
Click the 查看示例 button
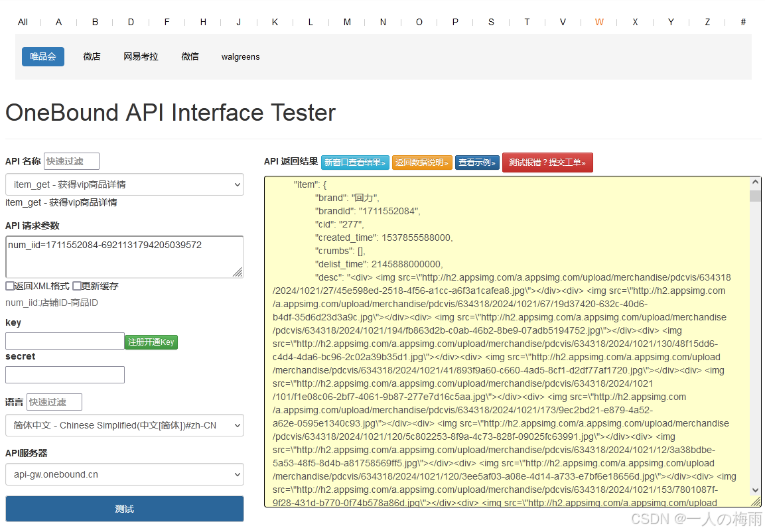pyautogui.click(x=477, y=163)
